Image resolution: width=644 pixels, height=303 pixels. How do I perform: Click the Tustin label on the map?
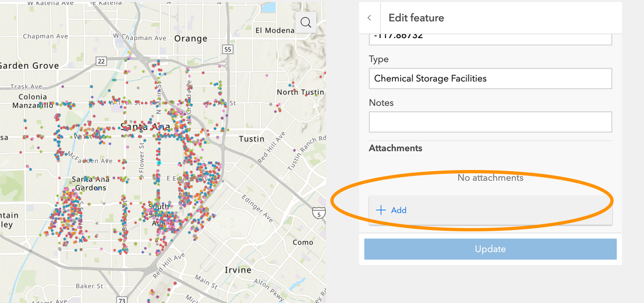252,139
